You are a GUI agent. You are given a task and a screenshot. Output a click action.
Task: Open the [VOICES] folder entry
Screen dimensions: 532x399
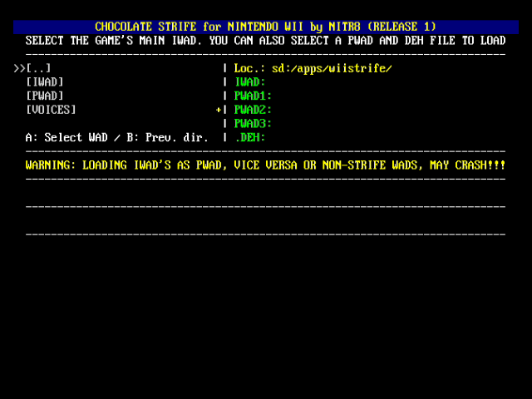click(51, 110)
